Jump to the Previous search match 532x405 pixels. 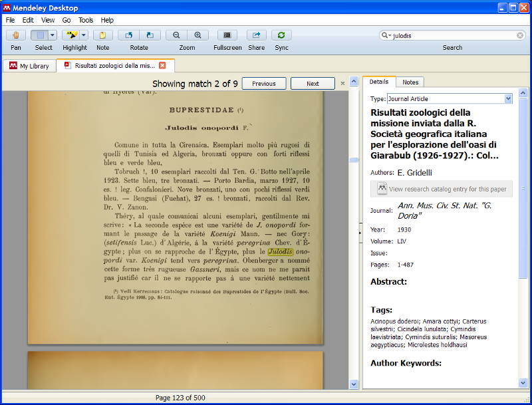263,84
